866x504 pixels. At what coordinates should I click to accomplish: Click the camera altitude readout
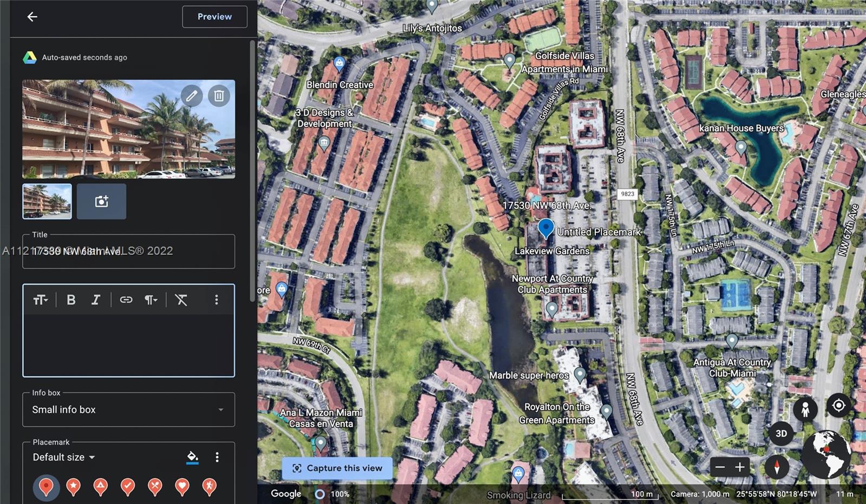click(x=700, y=494)
